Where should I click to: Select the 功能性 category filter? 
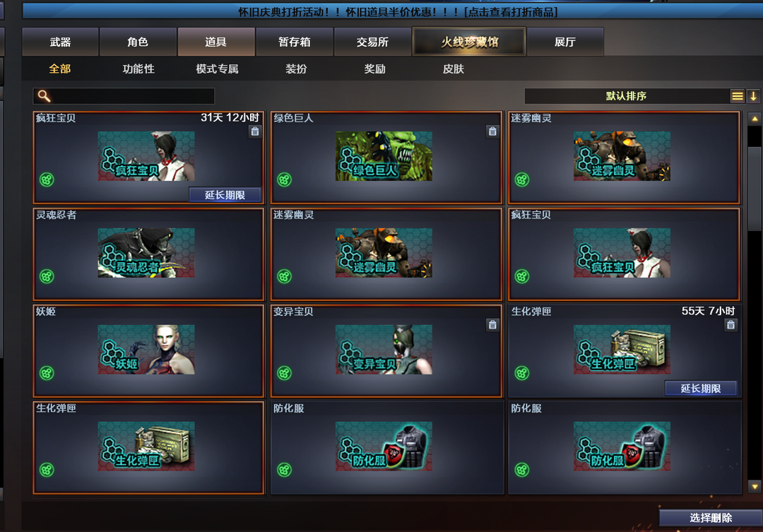tap(138, 69)
